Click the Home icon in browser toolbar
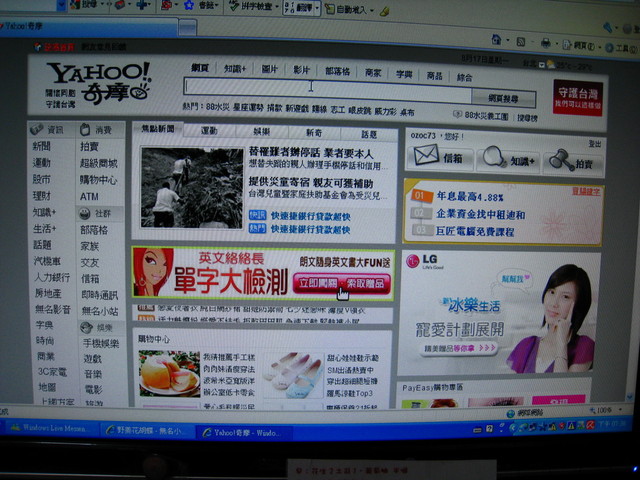Viewport: 640px width, 480px height. click(x=496, y=40)
